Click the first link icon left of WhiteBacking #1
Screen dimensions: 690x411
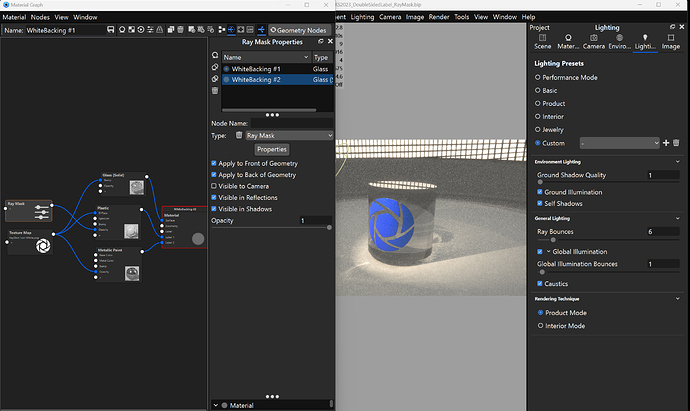point(215,67)
